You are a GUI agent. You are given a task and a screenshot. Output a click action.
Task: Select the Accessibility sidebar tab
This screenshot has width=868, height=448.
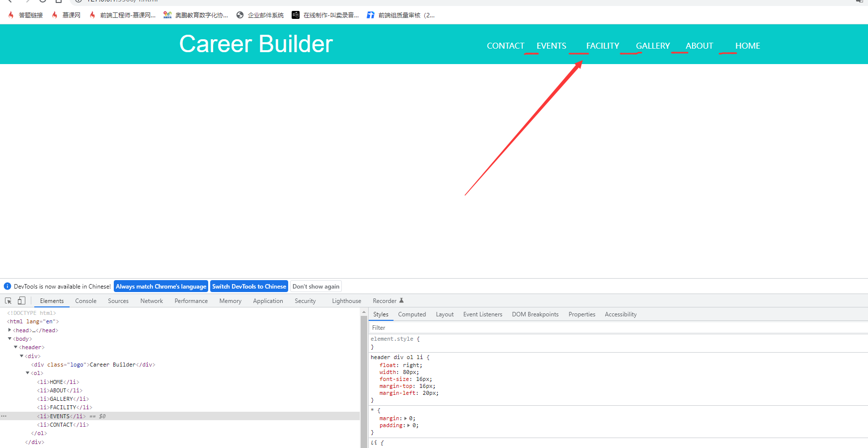[621, 314]
